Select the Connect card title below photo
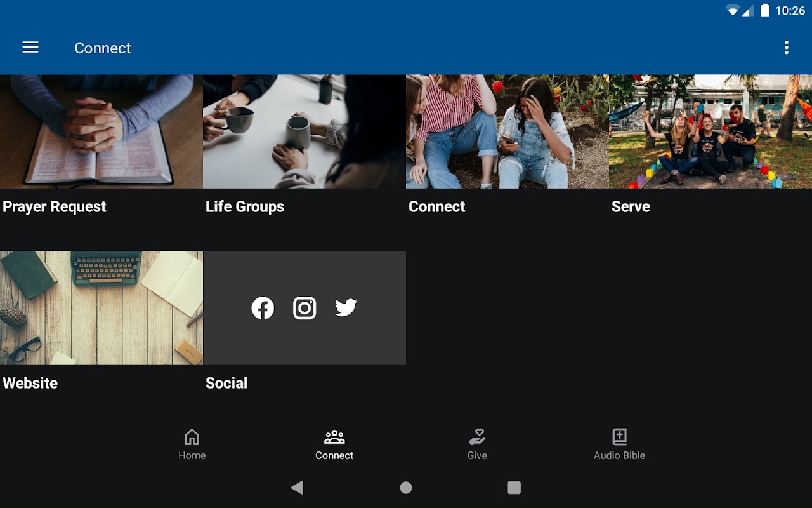The width and height of the screenshot is (812, 508). [x=437, y=207]
